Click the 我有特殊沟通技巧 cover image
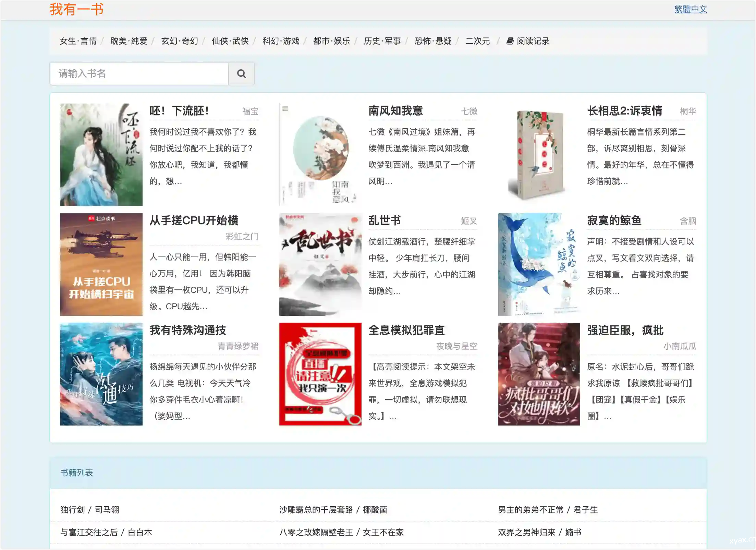The height and width of the screenshot is (550, 756). [x=101, y=374]
